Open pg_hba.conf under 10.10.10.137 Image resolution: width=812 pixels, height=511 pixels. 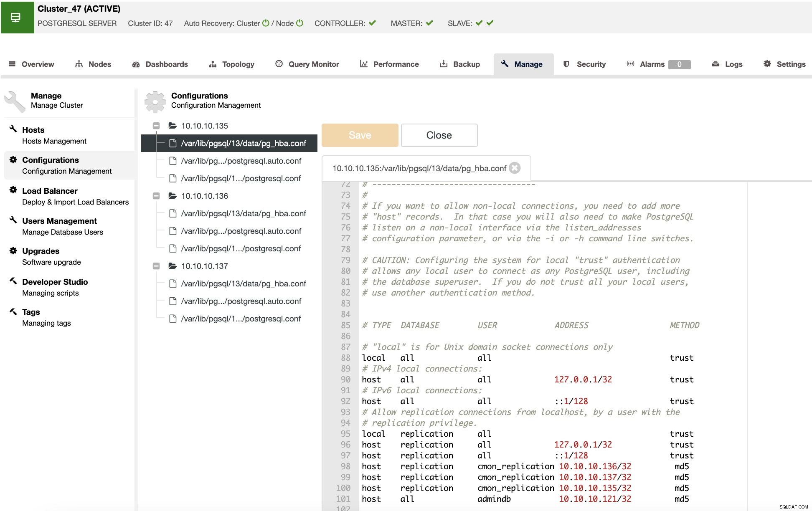click(x=237, y=283)
